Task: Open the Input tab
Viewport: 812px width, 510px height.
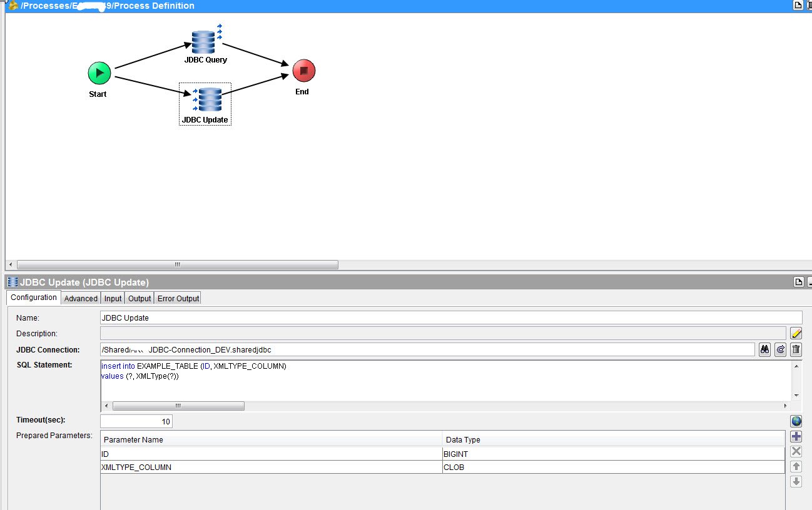Action: point(113,299)
